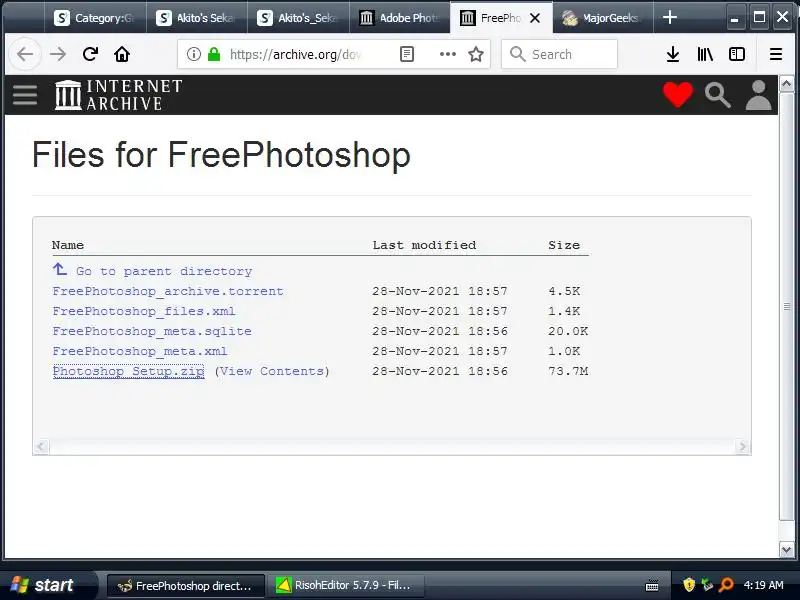Reload the current page
Screen dimensions: 800x600
pyautogui.click(x=90, y=54)
